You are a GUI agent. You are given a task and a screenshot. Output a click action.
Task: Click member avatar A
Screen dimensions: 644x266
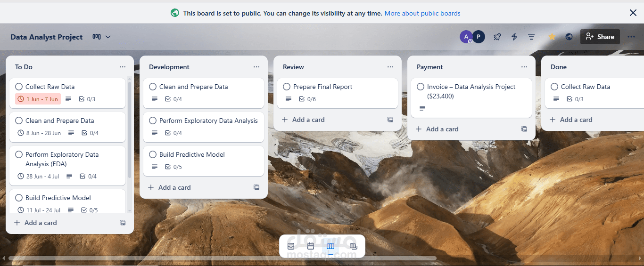click(466, 37)
